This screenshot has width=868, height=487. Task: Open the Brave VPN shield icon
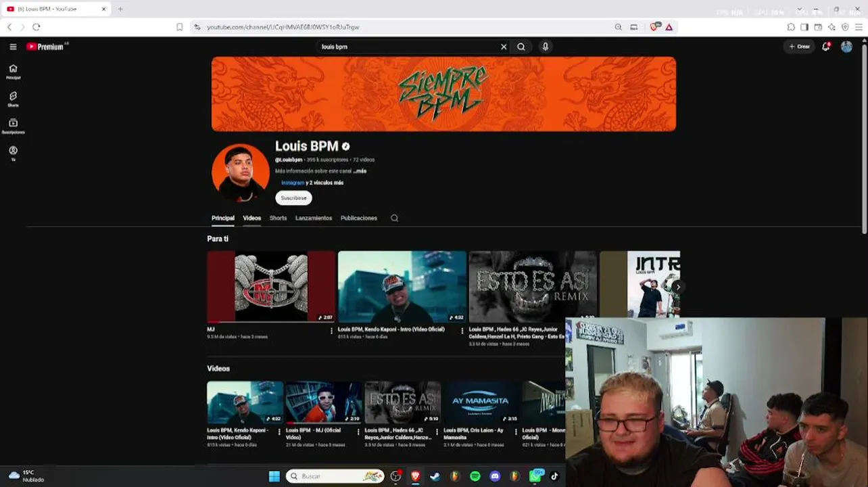(845, 27)
